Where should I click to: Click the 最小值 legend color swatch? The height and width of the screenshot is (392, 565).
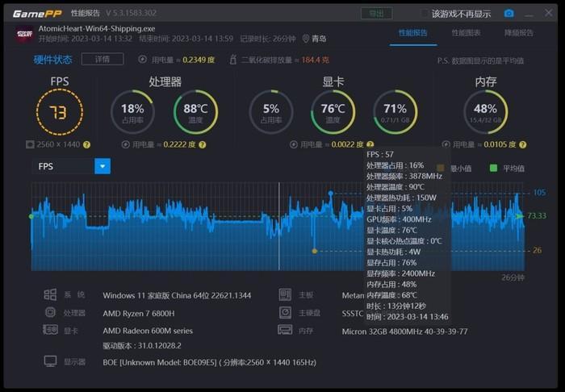coord(441,168)
